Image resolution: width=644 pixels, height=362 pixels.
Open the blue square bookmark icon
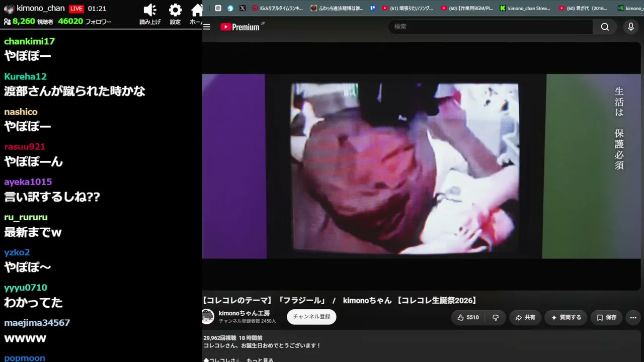click(x=373, y=8)
